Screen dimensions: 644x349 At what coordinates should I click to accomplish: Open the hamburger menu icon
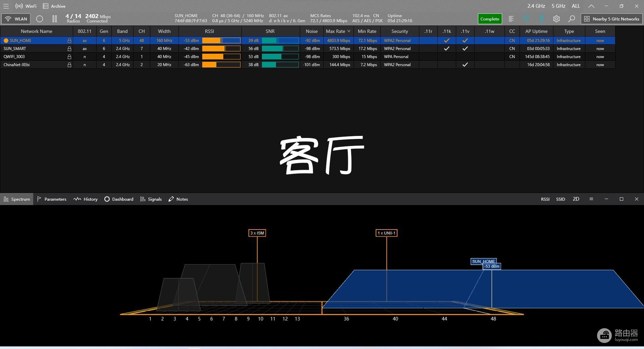(x=6, y=6)
